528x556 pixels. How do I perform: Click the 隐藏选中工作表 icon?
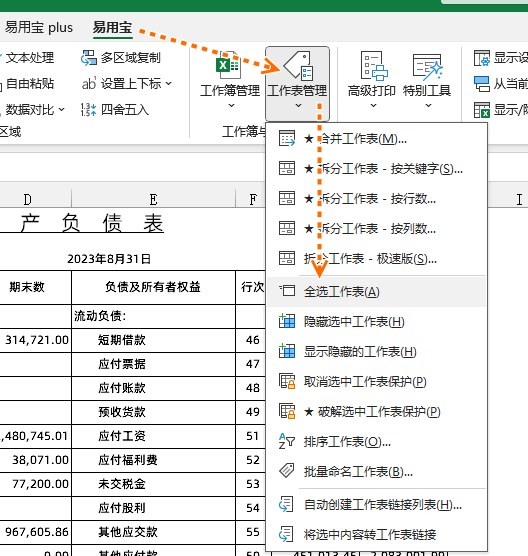(x=287, y=321)
